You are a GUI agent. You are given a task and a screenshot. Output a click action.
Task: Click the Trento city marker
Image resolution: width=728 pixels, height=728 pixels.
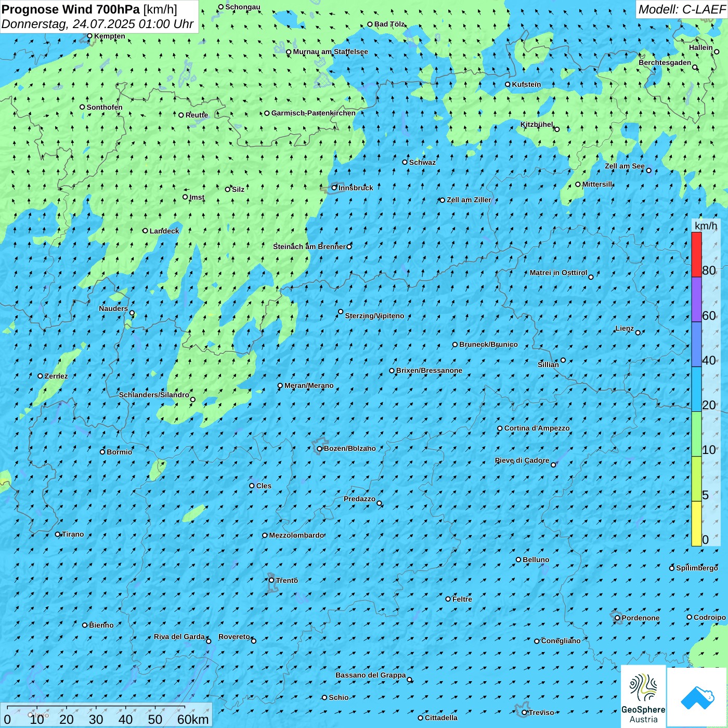tap(271, 580)
